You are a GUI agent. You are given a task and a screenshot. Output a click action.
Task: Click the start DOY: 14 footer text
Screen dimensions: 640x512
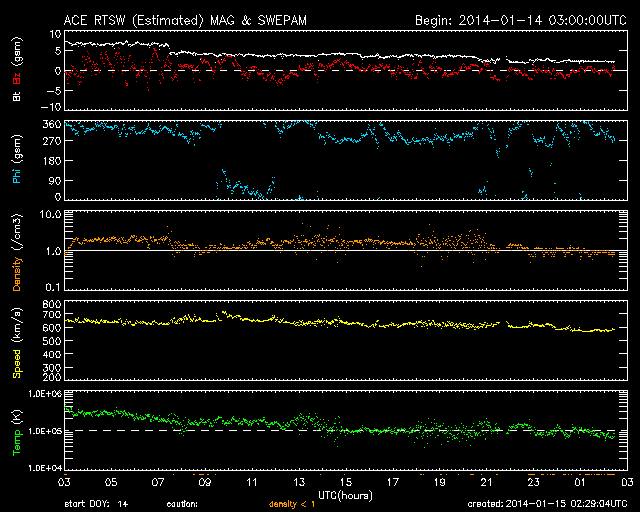[95, 505]
